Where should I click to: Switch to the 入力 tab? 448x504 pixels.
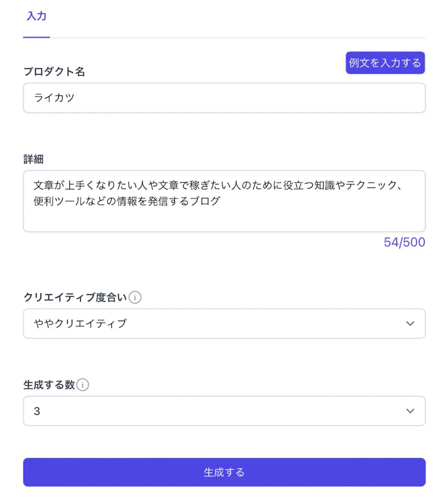click(36, 16)
